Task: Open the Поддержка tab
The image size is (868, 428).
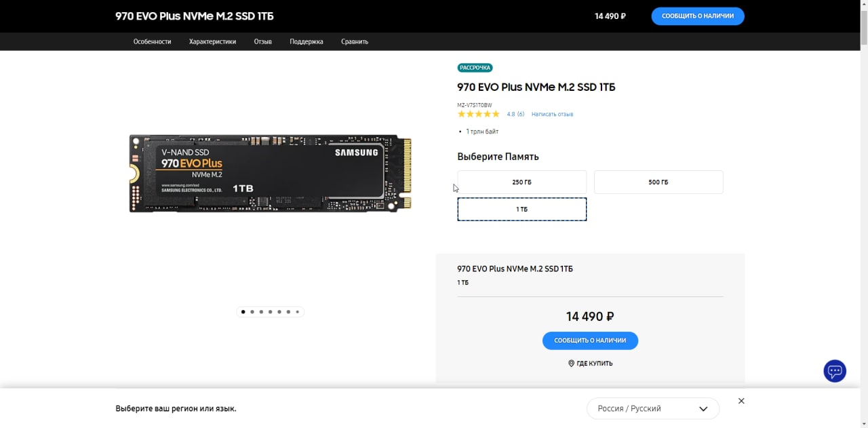Action: click(x=306, y=41)
